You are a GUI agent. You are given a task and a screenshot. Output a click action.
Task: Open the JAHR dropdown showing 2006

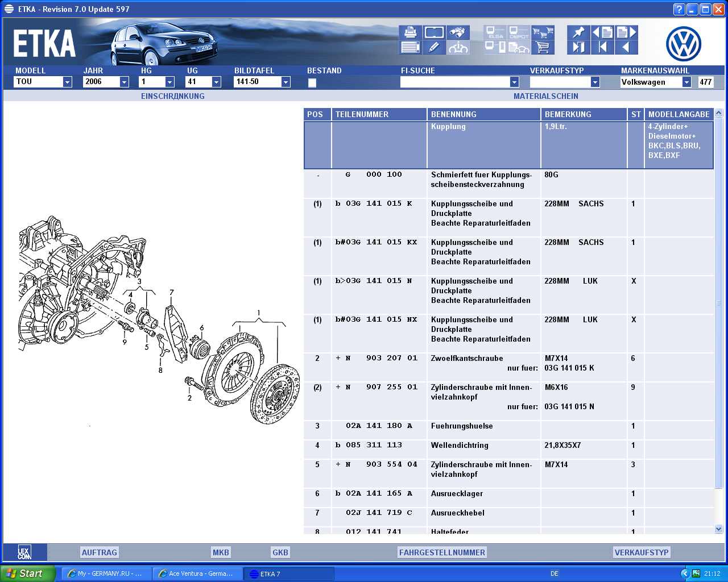[124, 82]
